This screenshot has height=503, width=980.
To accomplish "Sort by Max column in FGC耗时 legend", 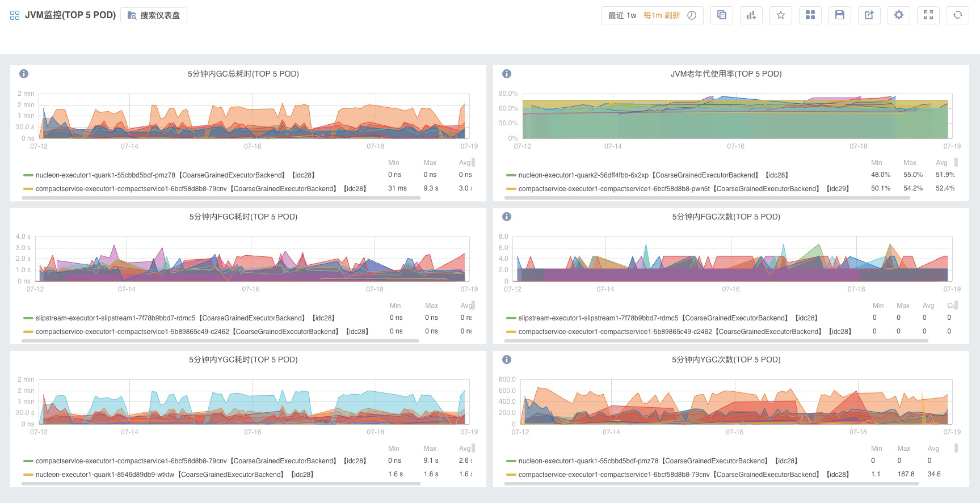I will (x=431, y=306).
